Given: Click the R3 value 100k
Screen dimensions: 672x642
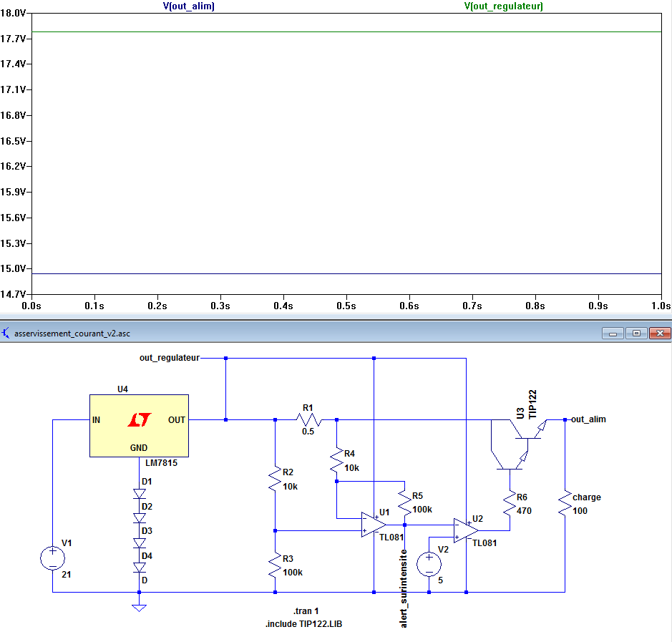Looking at the screenshot, I should 293,573.
